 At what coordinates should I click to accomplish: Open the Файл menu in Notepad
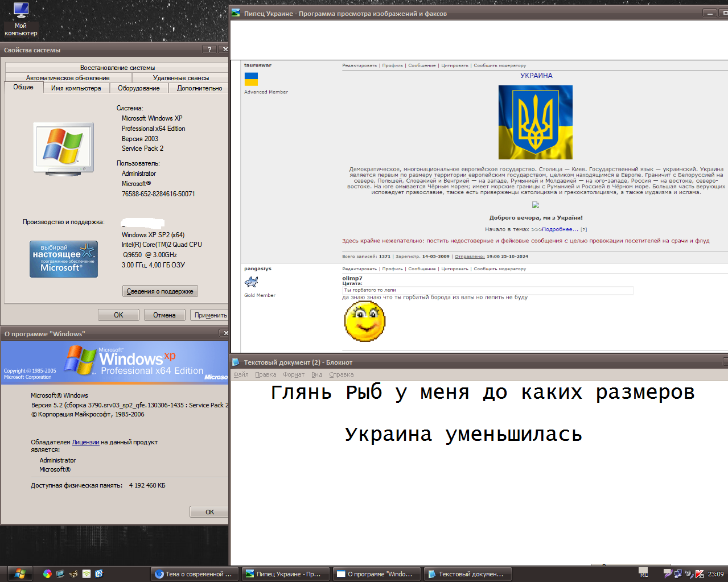click(241, 374)
